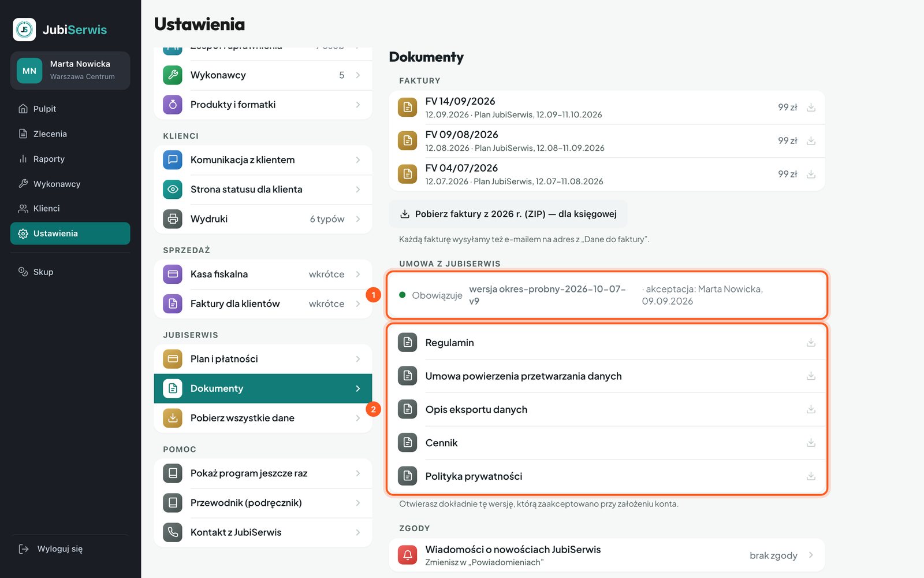This screenshot has width=924, height=578.
Task: Open the Skup sidebar item
Action: pyautogui.click(x=70, y=272)
